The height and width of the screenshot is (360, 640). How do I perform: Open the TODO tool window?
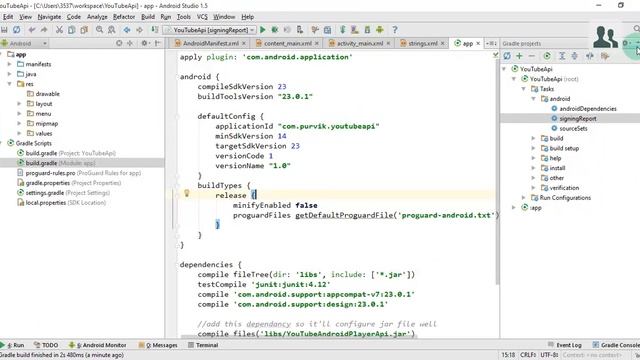[46, 345]
